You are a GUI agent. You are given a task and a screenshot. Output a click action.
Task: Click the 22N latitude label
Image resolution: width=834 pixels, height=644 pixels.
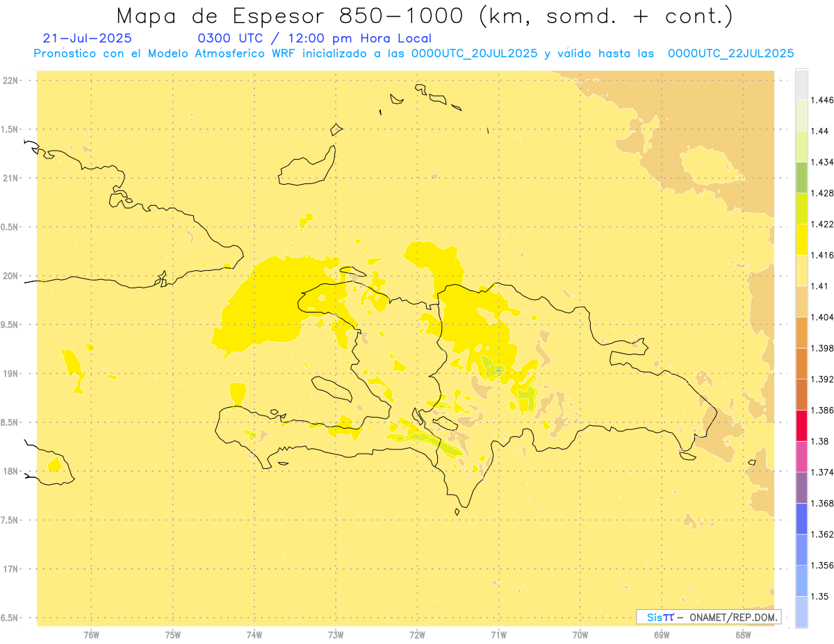pyautogui.click(x=10, y=81)
